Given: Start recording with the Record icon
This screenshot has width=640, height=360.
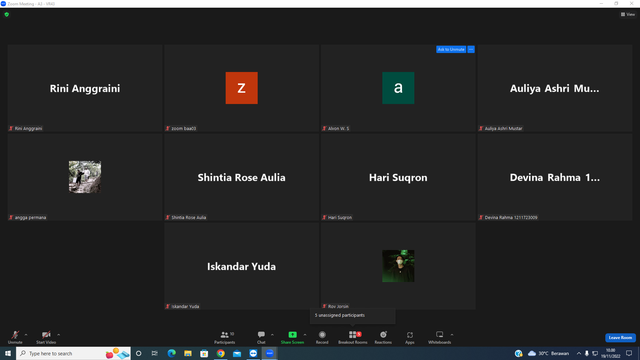Looking at the screenshot, I should pos(322,337).
